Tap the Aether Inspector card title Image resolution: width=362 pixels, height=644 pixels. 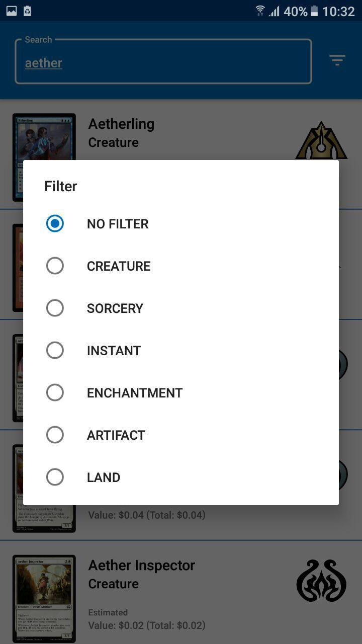coord(141,566)
